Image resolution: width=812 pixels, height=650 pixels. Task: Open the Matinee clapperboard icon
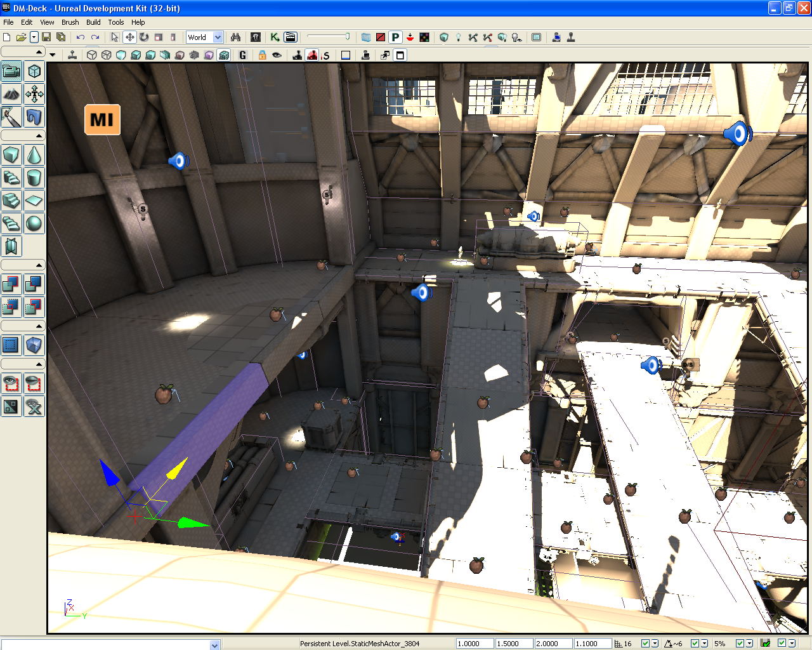[x=291, y=37]
